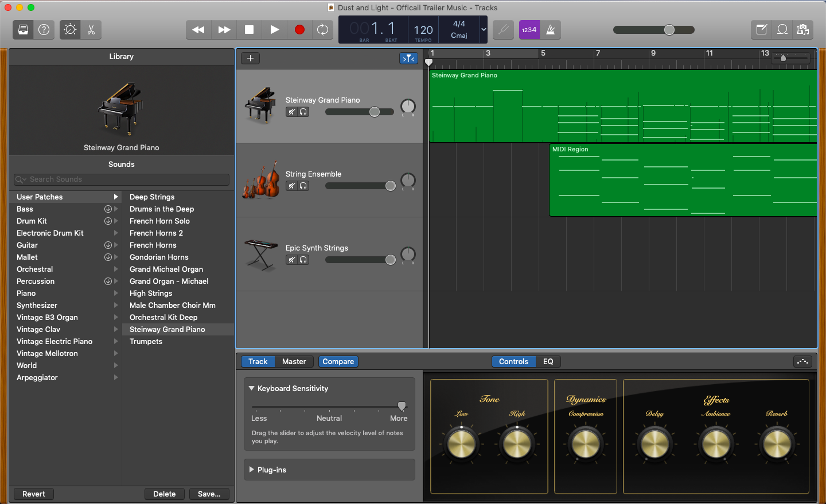Screen dimensions: 826x504
Task: Collapse the Keyboard Sensitivity section
Action: click(251, 388)
